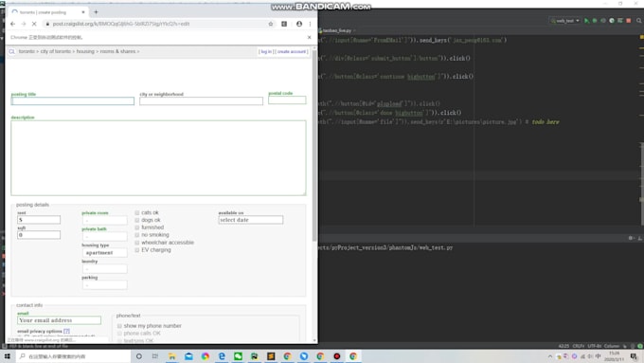Open PyCharm from taskbar

[255, 356]
